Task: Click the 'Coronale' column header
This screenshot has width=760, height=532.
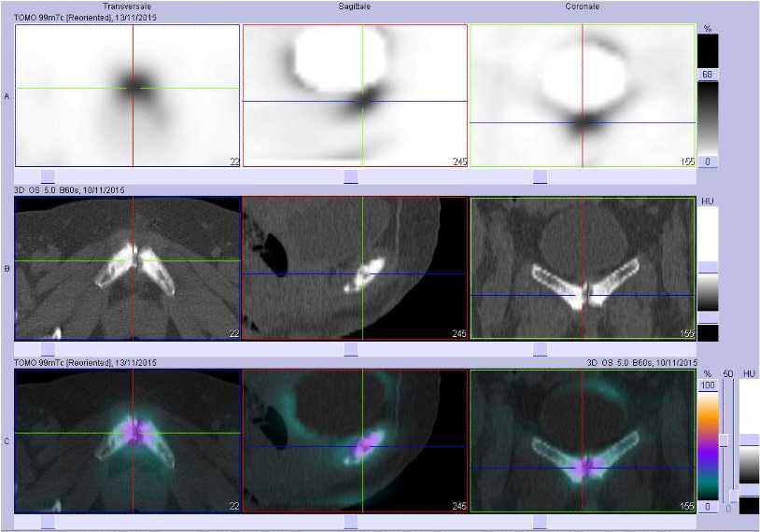Action: pos(582,7)
